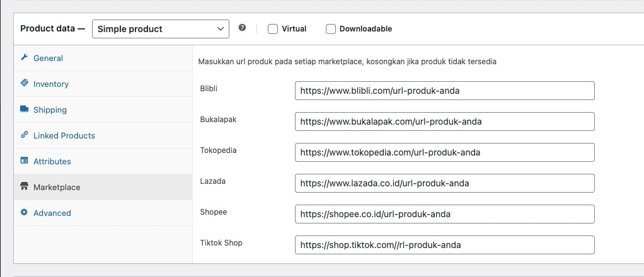Screen dimensions: 644x277
Task: Select the Marketplace tab
Action: pos(103,187)
